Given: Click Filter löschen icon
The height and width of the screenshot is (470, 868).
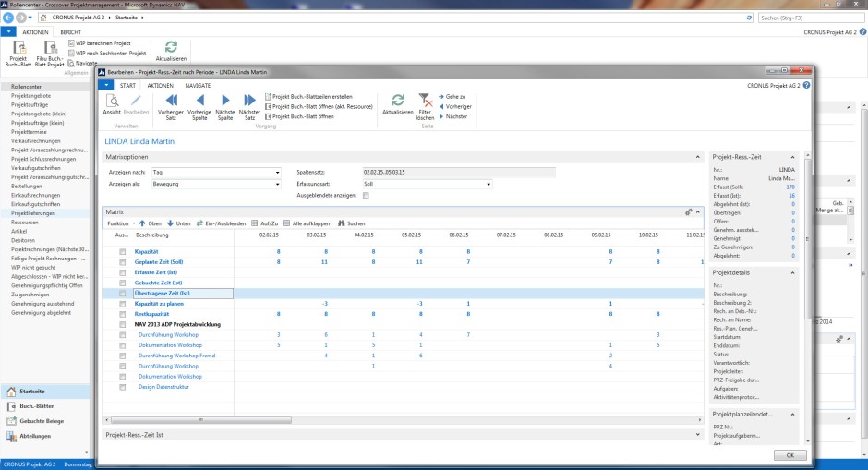Looking at the screenshot, I should point(425,102).
